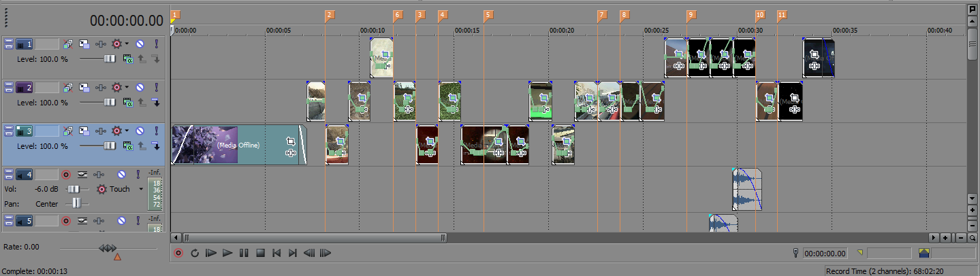Click the Stop button in transport bar
This screenshot has height=276, width=980.
pyautogui.click(x=260, y=253)
